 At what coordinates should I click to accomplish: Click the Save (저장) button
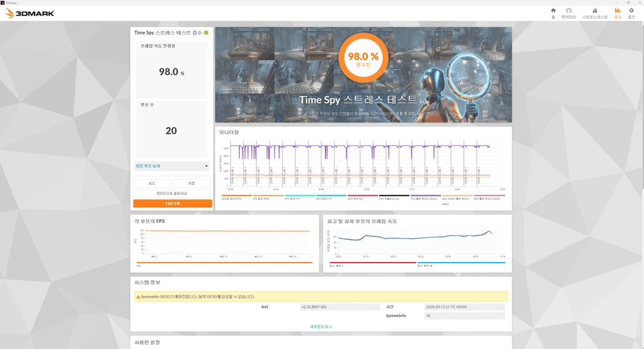coord(191,183)
